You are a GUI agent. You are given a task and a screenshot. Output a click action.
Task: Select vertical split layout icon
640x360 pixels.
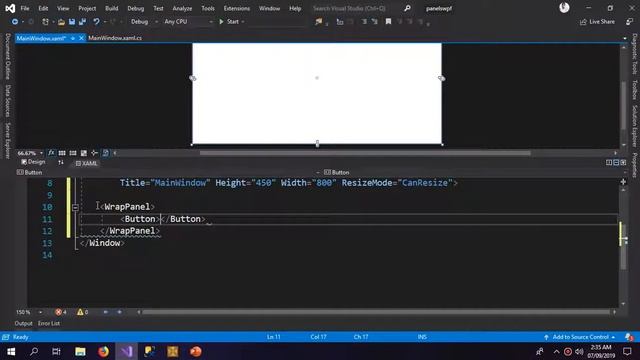pyautogui.click(x=609, y=162)
